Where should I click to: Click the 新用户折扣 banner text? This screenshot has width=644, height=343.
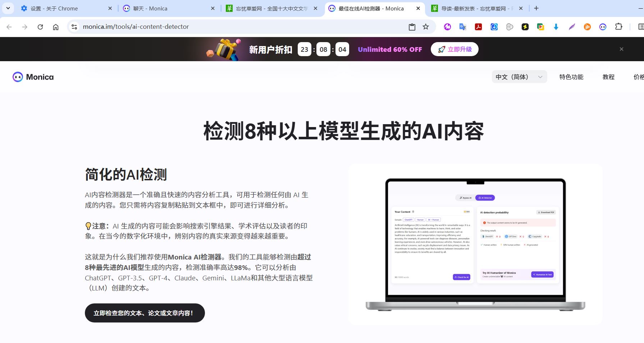(x=271, y=50)
